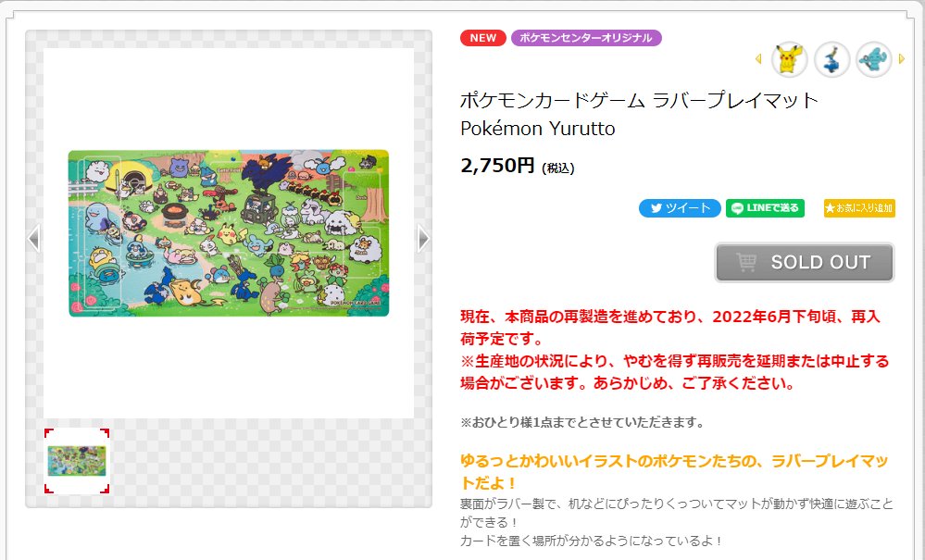Click the ※生産地の状況により warning line
Image resolution: width=925 pixels, height=560 pixels.
(x=674, y=372)
